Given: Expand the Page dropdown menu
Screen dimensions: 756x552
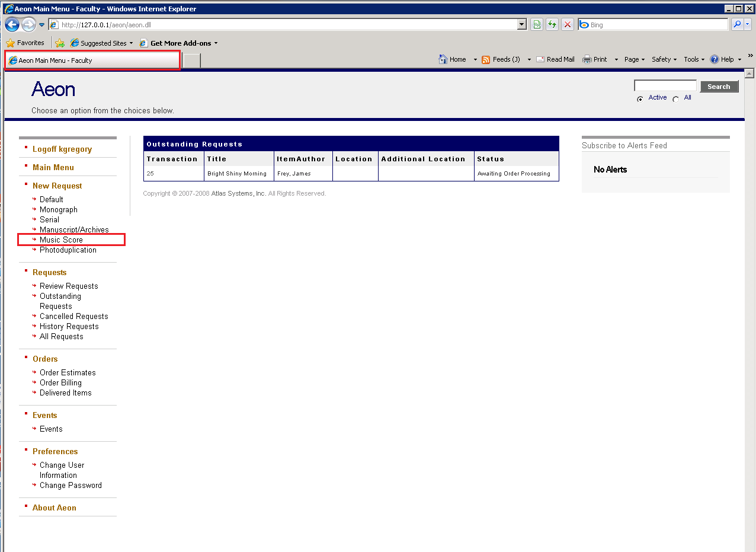Looking at the screenshot, I should pos(633,59).
